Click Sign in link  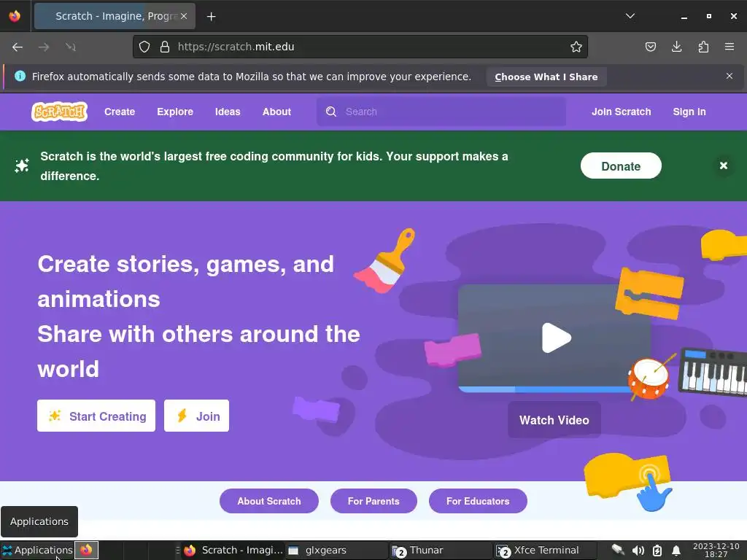point(689,112)
